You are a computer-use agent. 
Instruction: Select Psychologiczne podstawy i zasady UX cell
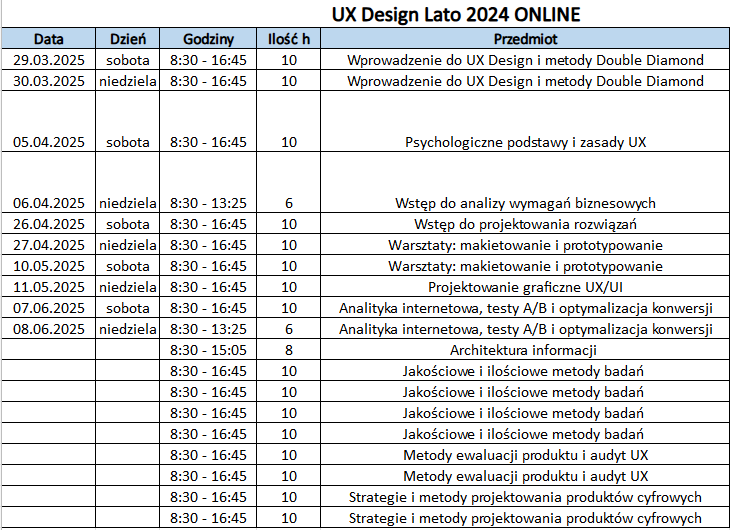(525, 121)
